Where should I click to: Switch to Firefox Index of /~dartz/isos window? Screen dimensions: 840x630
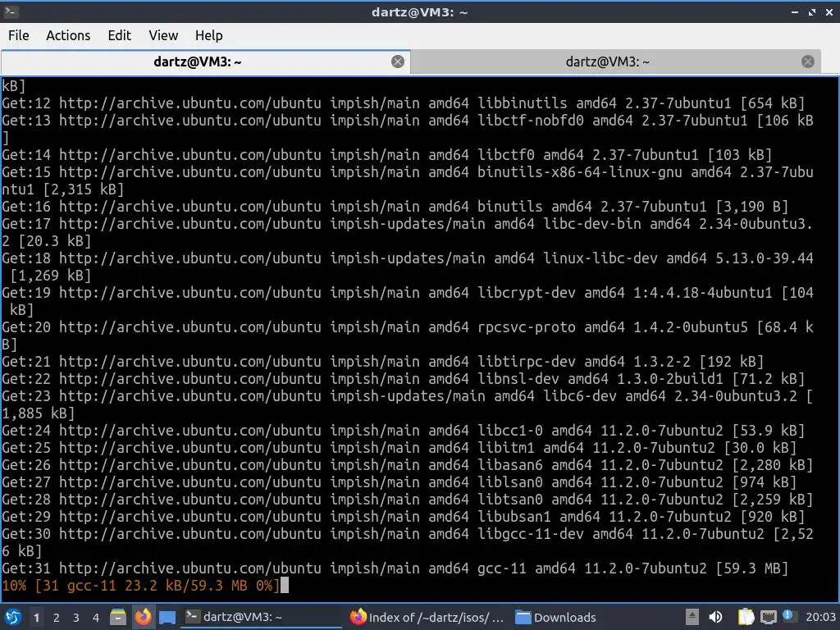(427, 617)
